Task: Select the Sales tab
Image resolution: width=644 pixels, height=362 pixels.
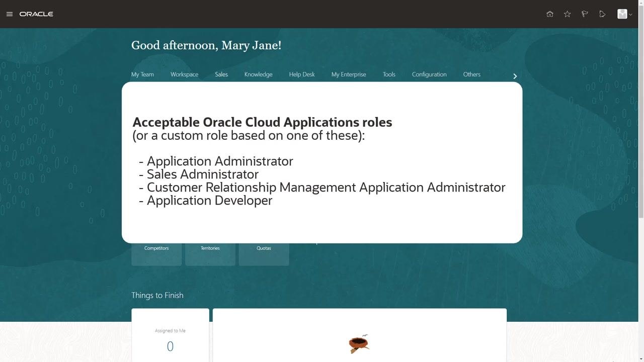Action: [221, 74]
